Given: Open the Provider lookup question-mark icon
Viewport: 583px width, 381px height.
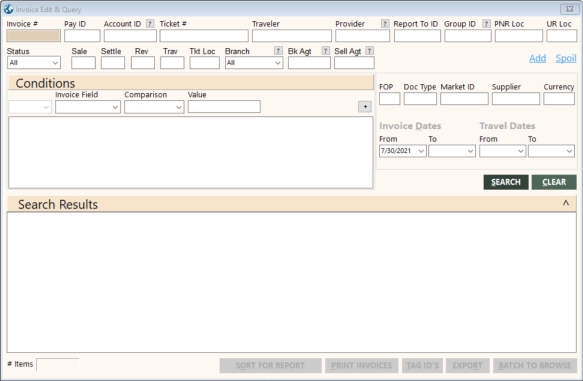Looking at the screenshot, I should click(385, 24).
